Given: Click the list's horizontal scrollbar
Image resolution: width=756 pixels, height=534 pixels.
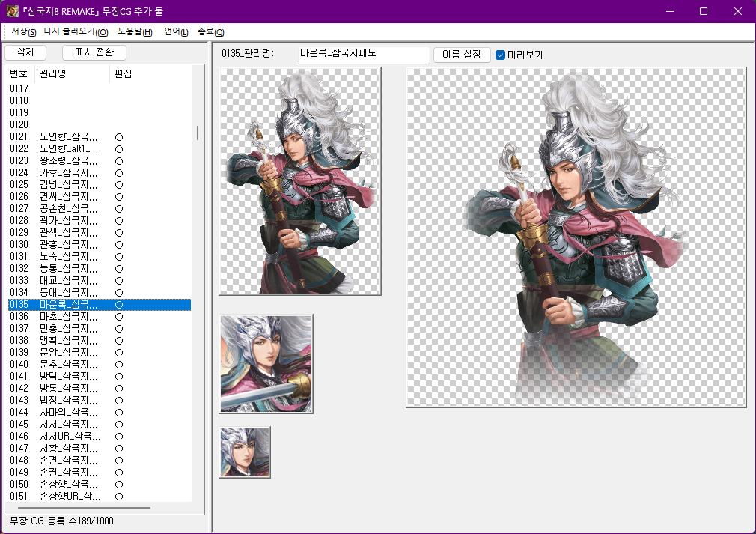Looking at the screenshot, I should point(84,508).
